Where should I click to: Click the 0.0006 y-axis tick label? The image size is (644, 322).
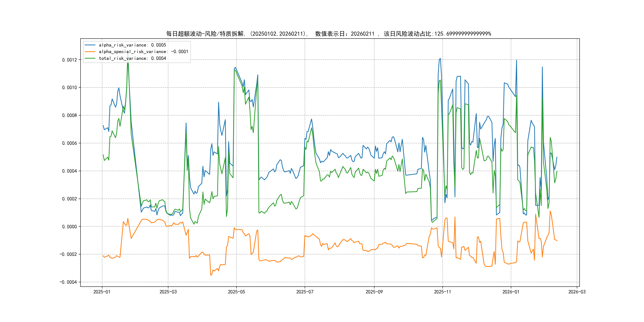point(70,143)
